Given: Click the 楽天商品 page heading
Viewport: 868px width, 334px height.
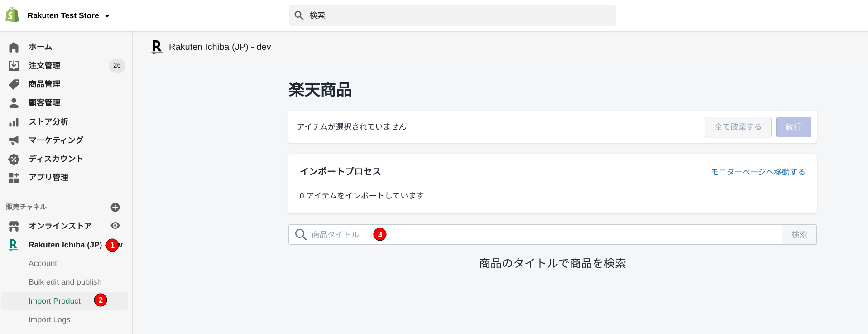Looking at the screenshot, I should [320, 90].
